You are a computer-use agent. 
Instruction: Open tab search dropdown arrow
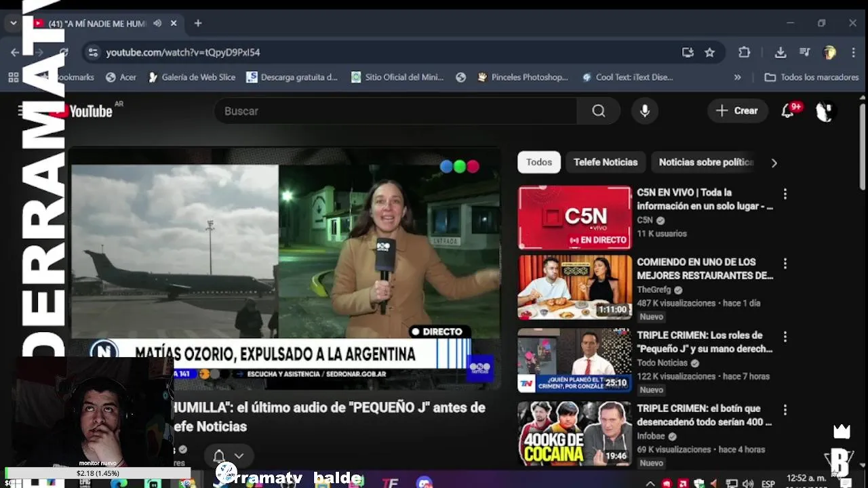click(x=13, y=23)
